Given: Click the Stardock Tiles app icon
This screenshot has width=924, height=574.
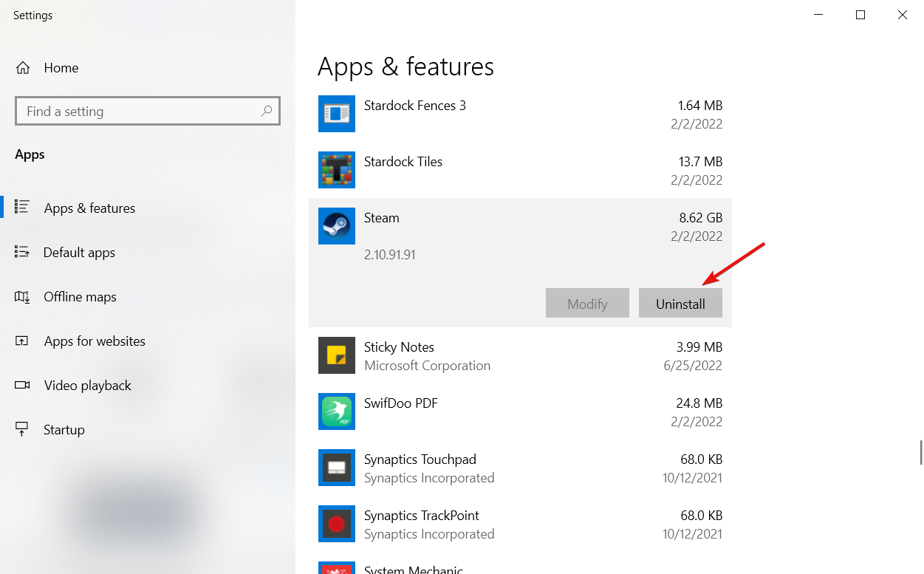Looking at the screenshot, I should [x=337, y=170].
